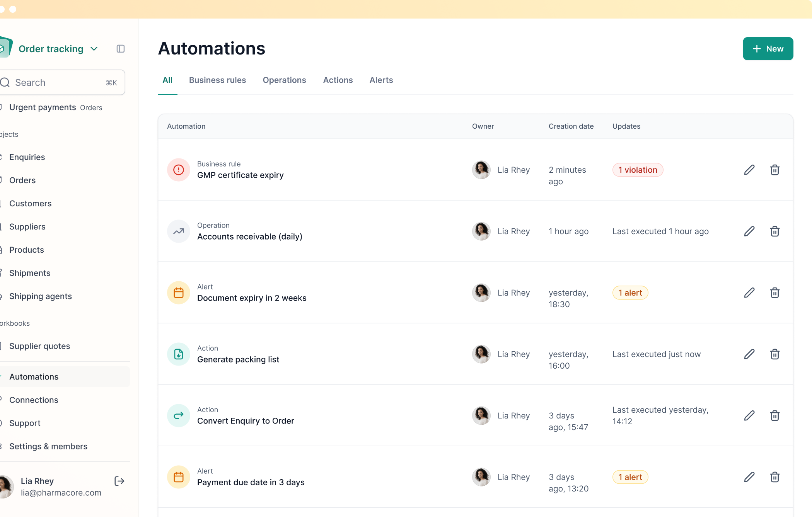
Task: Select the Generate packing list action icon
Action: (178, 354)
